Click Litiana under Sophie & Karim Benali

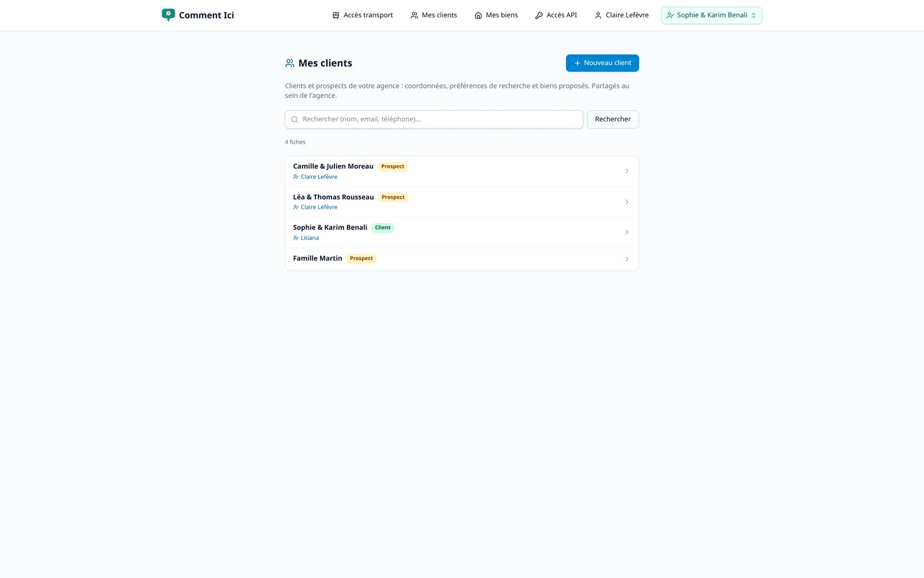click(310, 238)
